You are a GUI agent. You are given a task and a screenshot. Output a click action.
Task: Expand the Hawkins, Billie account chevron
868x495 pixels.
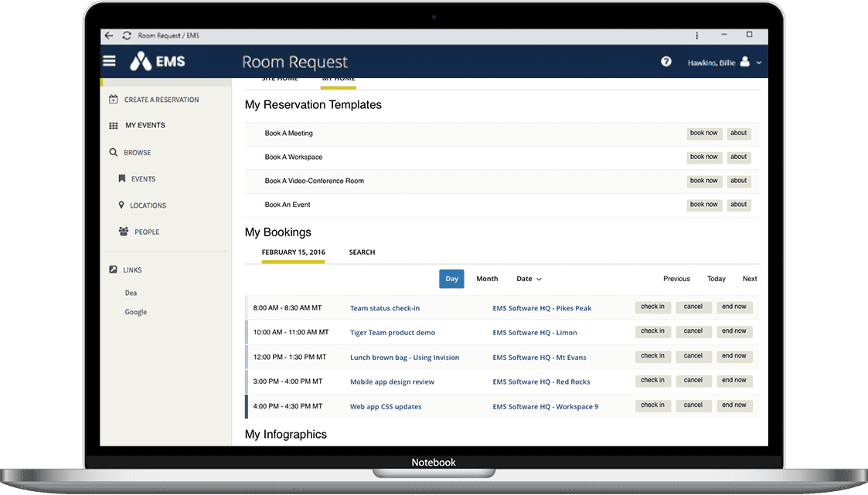coord(759,63)
